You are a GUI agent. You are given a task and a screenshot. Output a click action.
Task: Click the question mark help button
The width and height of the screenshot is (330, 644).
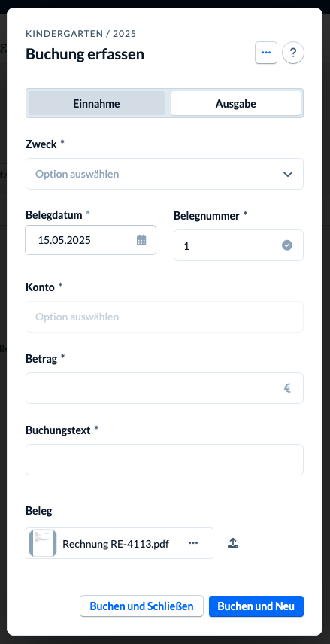tap(293, 53)
